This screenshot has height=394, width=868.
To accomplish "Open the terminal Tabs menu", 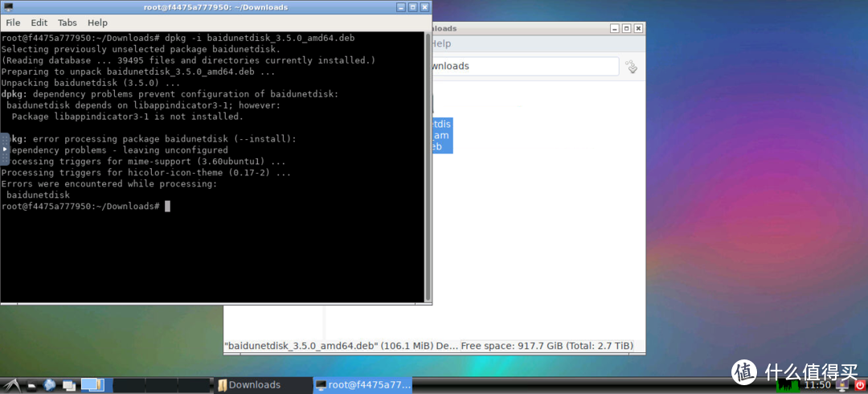I will [68, 23].
